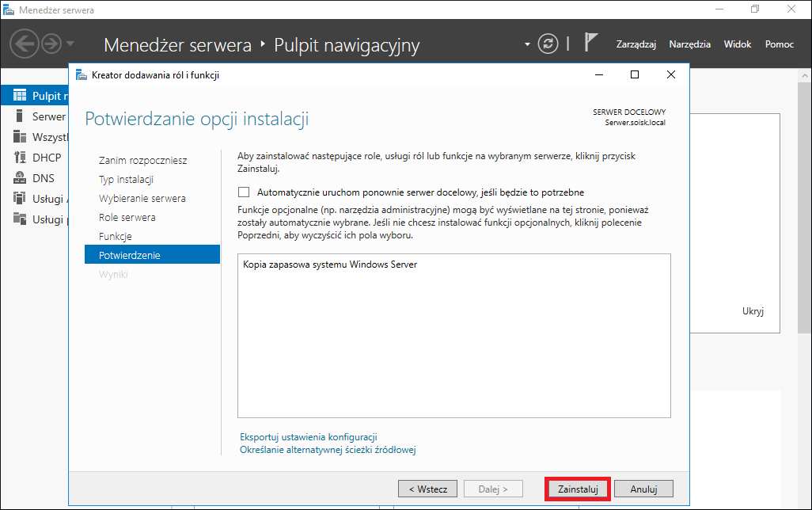Click Określanie alternatywnej ścieżki źródłowej link

click(328, 450)
